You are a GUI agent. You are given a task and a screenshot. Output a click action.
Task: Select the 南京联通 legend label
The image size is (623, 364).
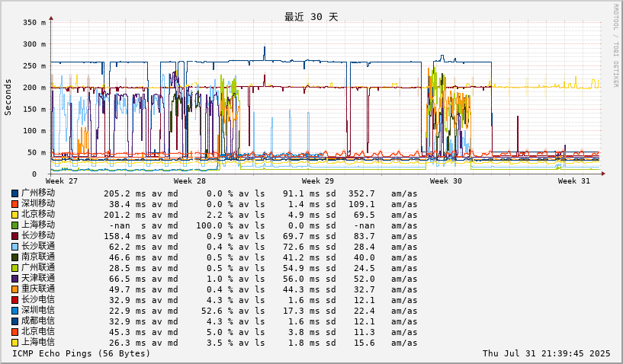point(38,257)
